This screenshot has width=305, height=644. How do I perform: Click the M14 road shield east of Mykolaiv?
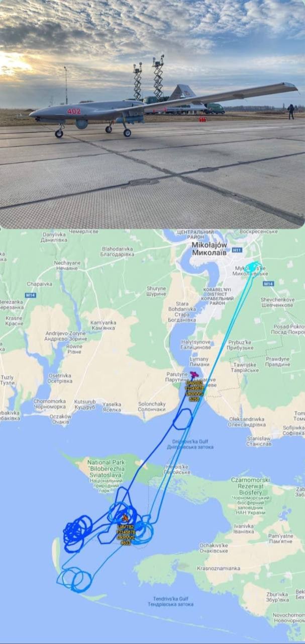pyautogui.click(x=268, y=284)
